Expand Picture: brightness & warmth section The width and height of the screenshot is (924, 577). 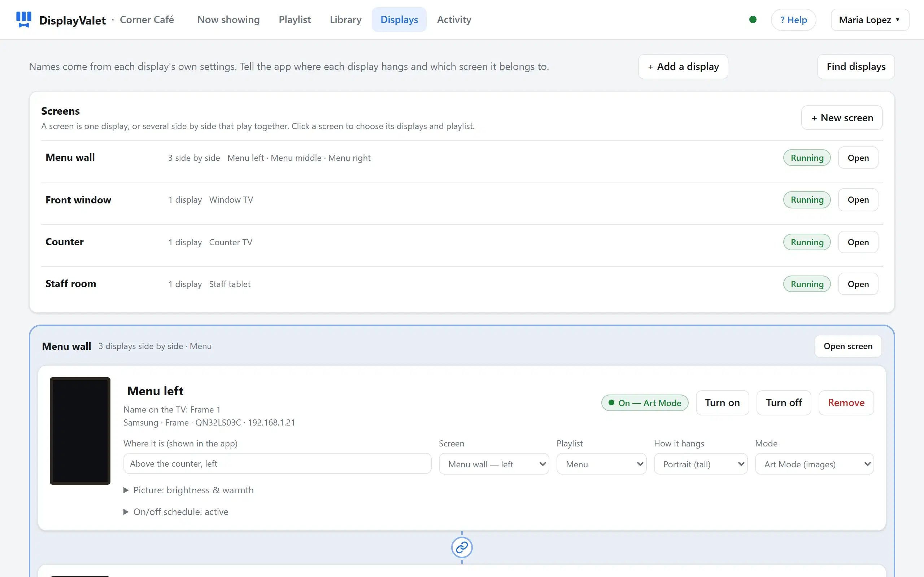[x=188, y=490]
